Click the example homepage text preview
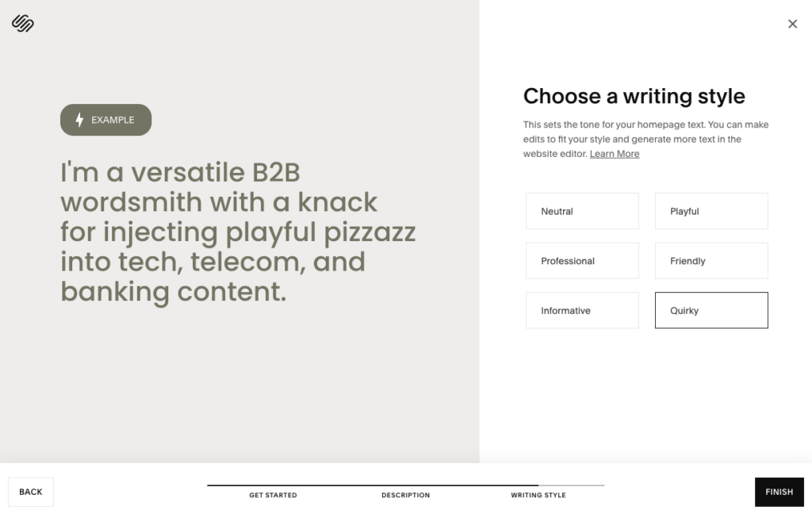 (238, 232)
